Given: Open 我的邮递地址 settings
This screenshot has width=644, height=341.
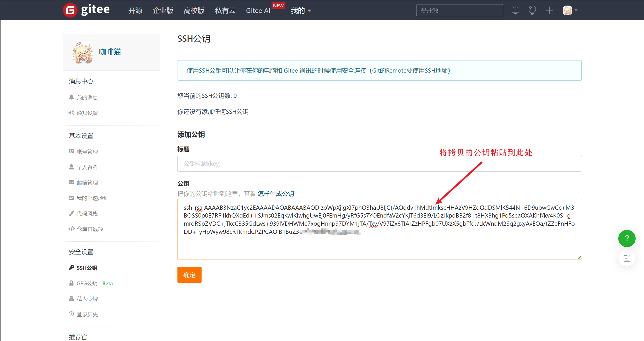Looking at the screenshot, I should (x=92, y=198).
